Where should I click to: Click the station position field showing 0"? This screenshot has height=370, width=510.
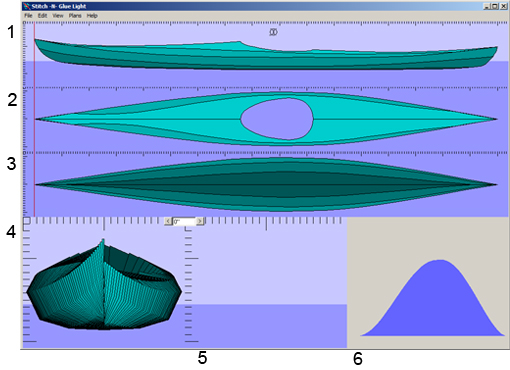tap(184, 221)
